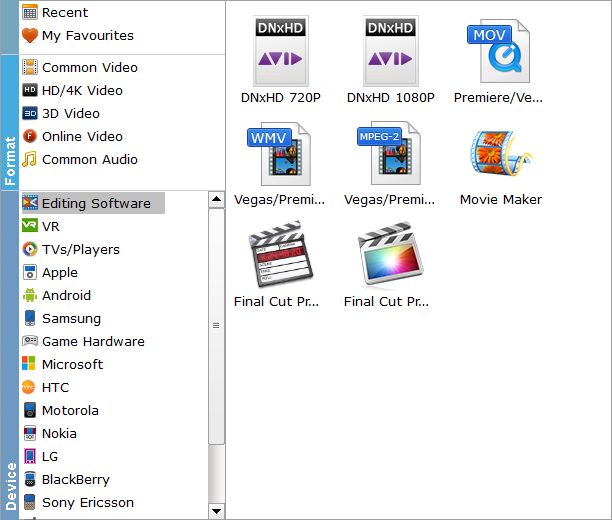Open the HD/4K Video category
The width and height of the screenshot is (612, 520).
[x=82, y=90]
